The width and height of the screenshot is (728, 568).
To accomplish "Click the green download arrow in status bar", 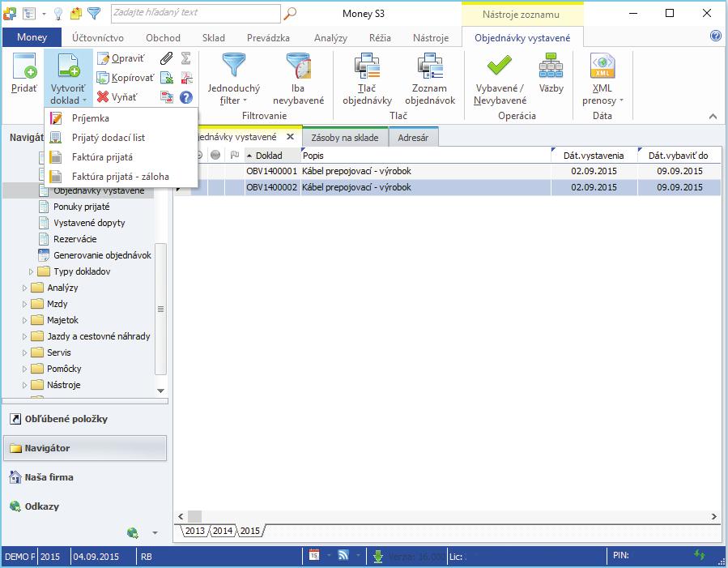I will coord(378,556).
